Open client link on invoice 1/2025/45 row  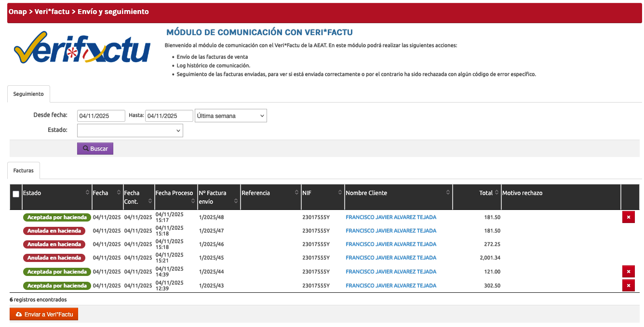(391, 258)
